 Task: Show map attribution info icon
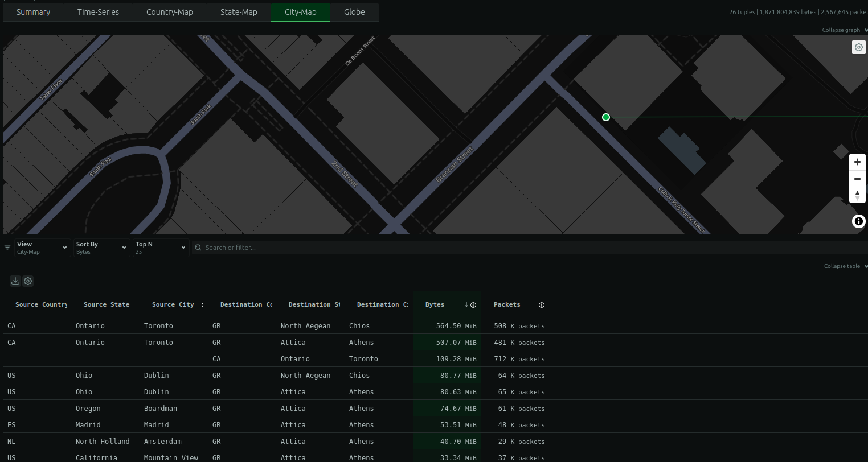(858, 221)
